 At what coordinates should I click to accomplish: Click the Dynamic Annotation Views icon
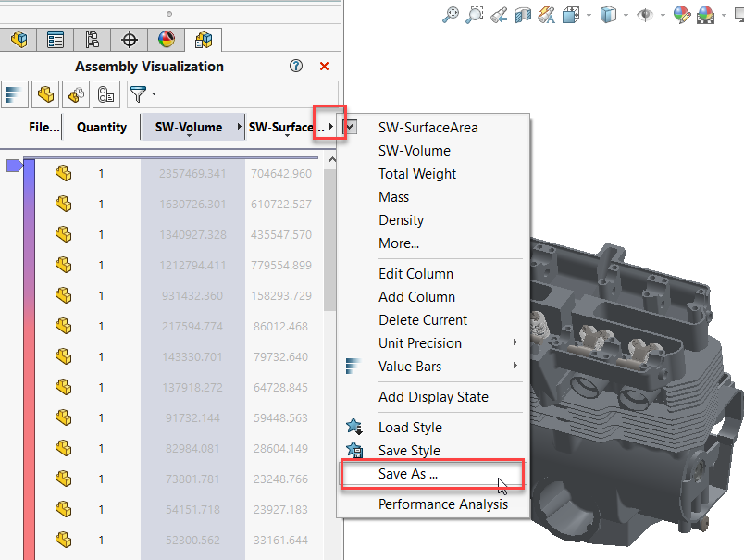click(547, 15)
